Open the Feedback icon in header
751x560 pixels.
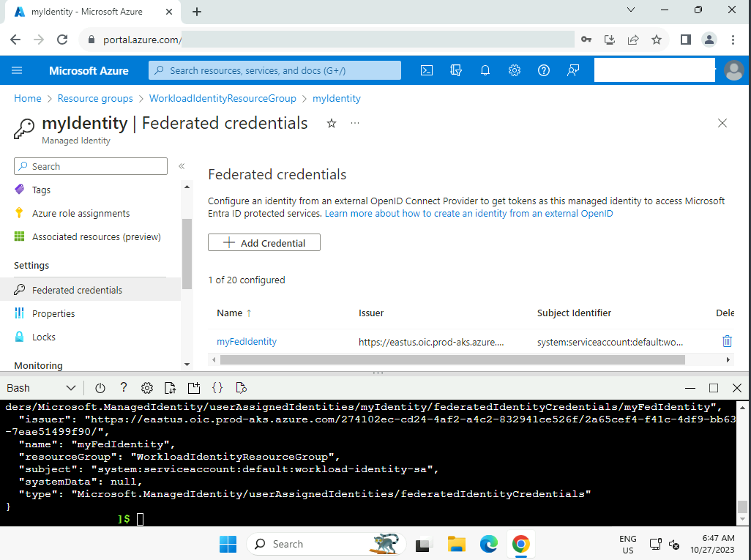[573, 71]
